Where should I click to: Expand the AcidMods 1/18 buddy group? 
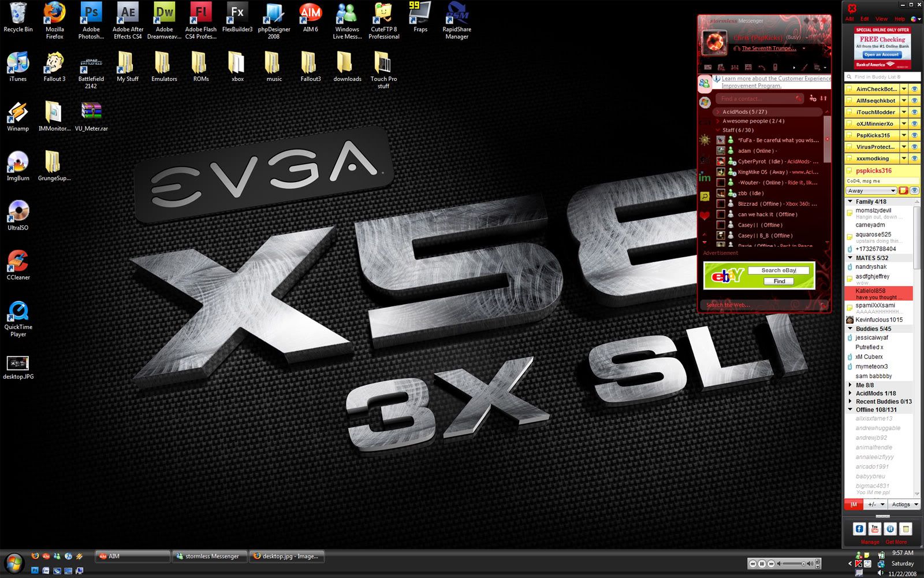pos(850,393)
